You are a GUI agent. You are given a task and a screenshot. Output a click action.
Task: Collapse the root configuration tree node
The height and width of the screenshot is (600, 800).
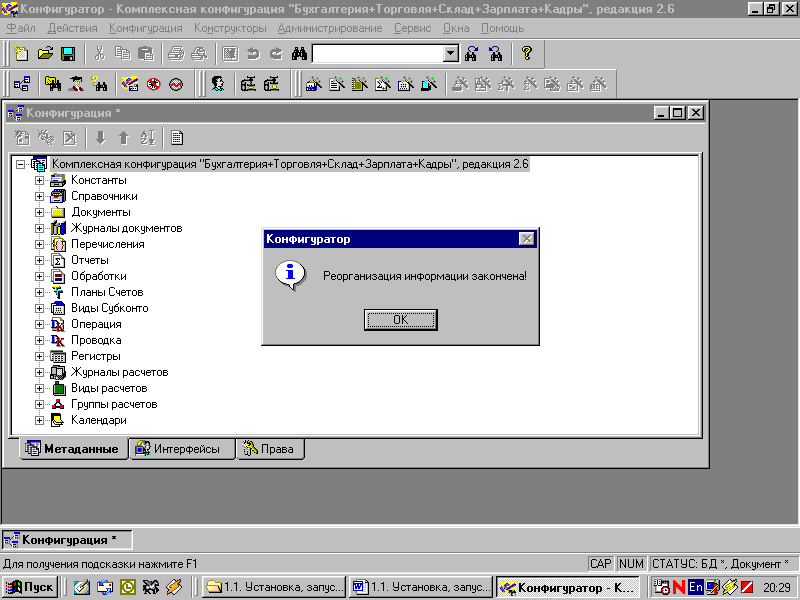[x=20, y=164]
